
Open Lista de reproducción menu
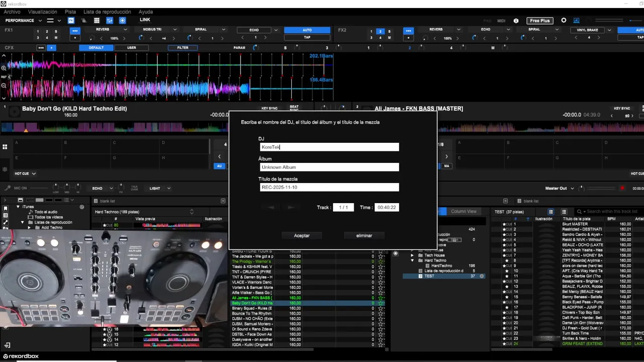(107, 12)
